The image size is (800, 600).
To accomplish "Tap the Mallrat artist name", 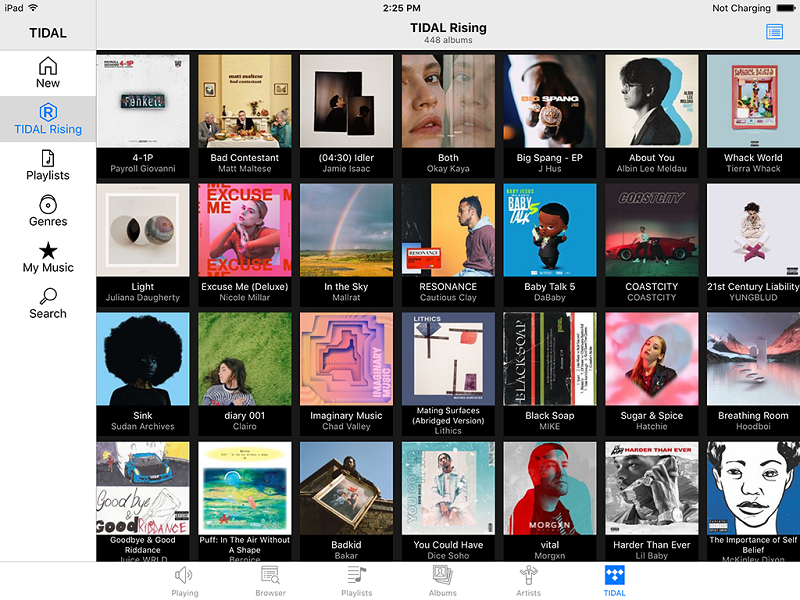I will (x=346, y=298).
